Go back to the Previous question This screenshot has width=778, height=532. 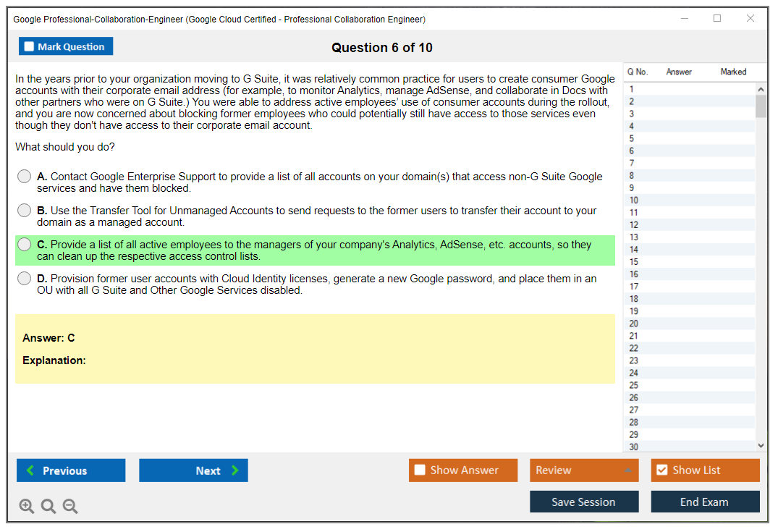point(71,470)
